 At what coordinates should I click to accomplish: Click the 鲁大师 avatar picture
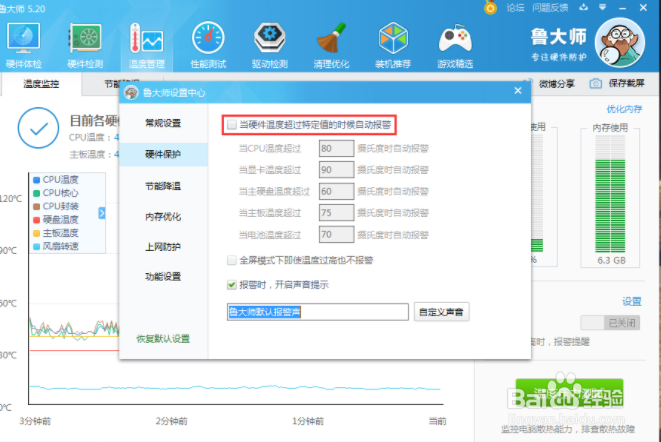coord(620,43)
